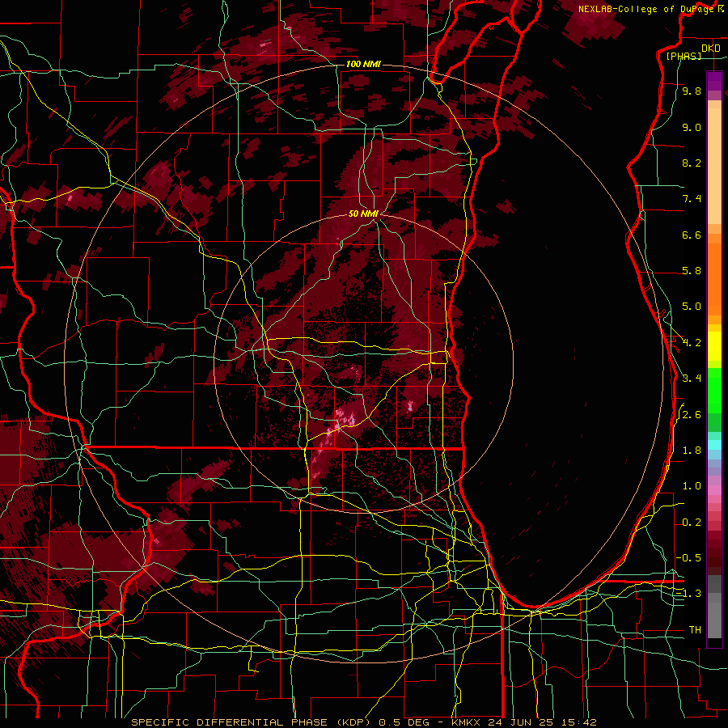
Task: Click the 2.6 color scale label
Action: tap(692, 415)
